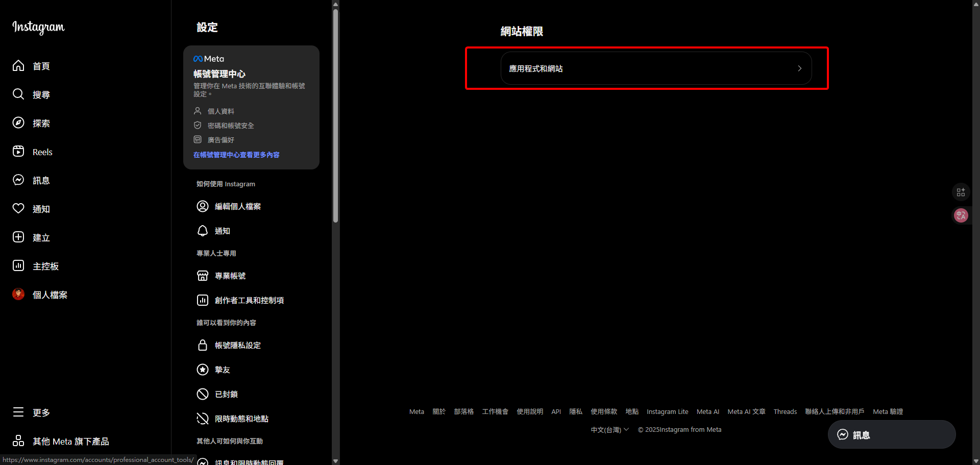980x465 pixels.
Task: Click 在帳號管理中心查看更多內容 link
Action: coord(236,155)
